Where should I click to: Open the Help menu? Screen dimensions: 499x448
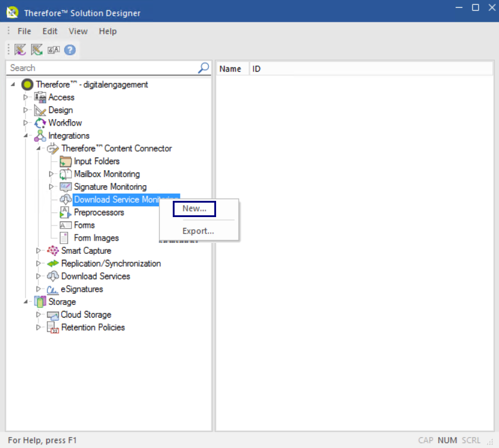click(x=108, y=31)
